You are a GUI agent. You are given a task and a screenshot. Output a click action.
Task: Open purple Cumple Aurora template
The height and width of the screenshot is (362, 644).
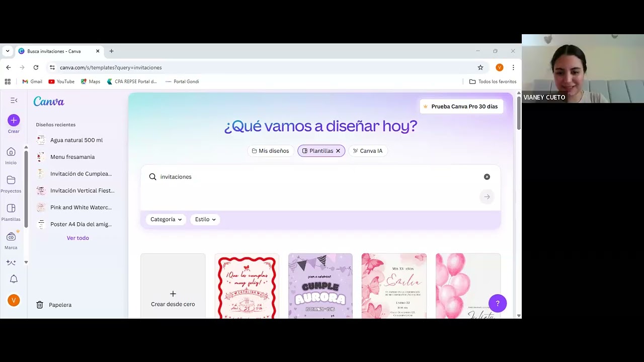coord(320,286)
